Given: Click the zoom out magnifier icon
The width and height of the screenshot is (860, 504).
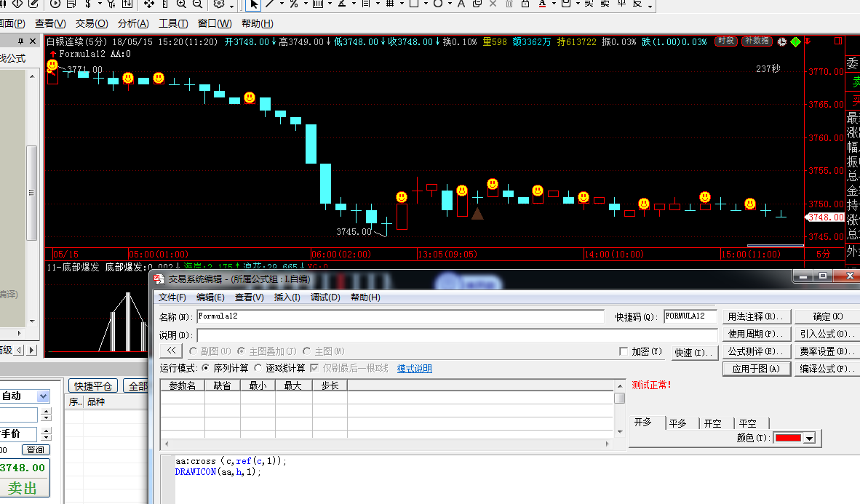Looking at the screenshot, I should pyautogui.click(x=196, y=4).
